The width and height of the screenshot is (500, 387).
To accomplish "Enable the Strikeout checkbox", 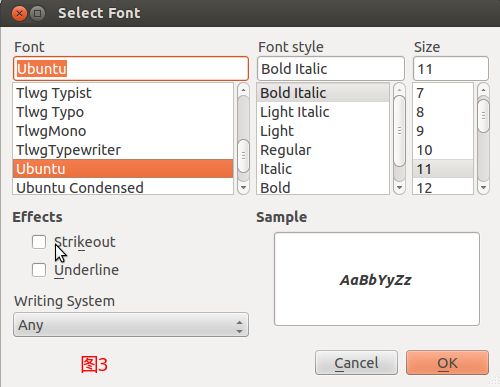I will pyautogui.click(x=39, y=242).
